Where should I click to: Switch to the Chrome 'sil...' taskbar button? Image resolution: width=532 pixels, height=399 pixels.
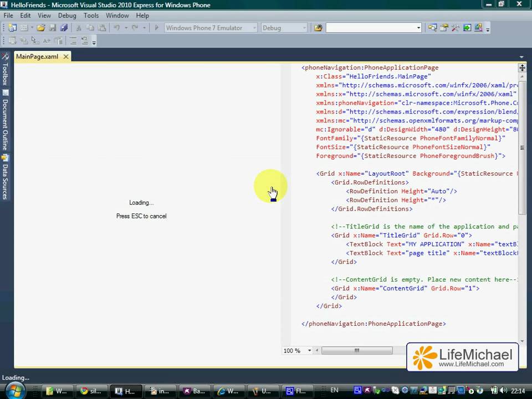click(91, 391)
